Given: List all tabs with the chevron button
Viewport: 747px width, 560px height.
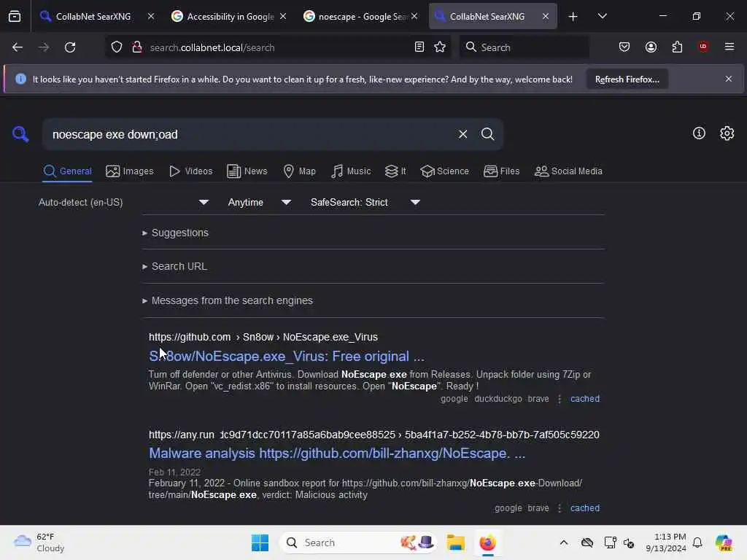Looking at the screenshot, I should tap(602, 16).
